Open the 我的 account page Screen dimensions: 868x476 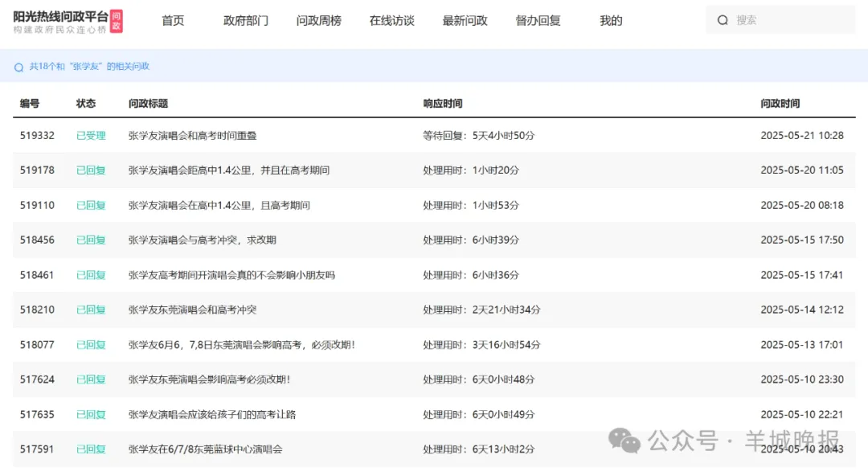point(611,21)
